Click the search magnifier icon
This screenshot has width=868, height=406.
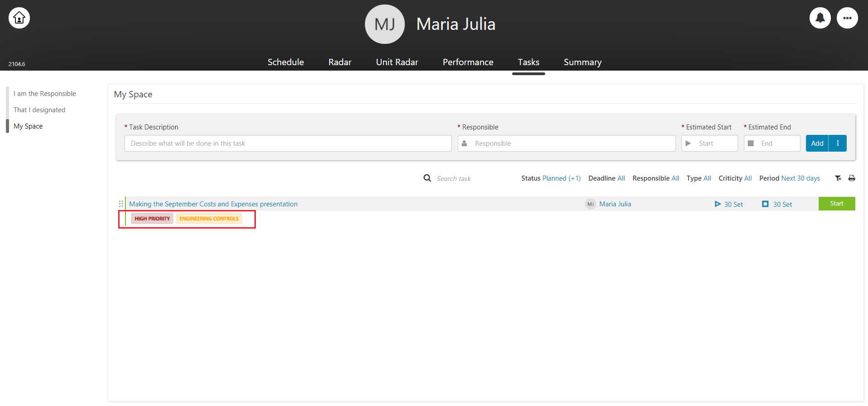click(x=427, y=178)
